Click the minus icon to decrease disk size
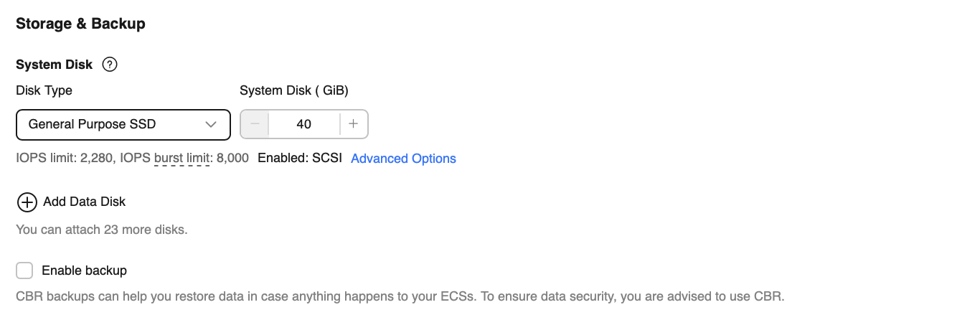The width and height of the screenshot is (980, 320). click(x=255, y=124)
